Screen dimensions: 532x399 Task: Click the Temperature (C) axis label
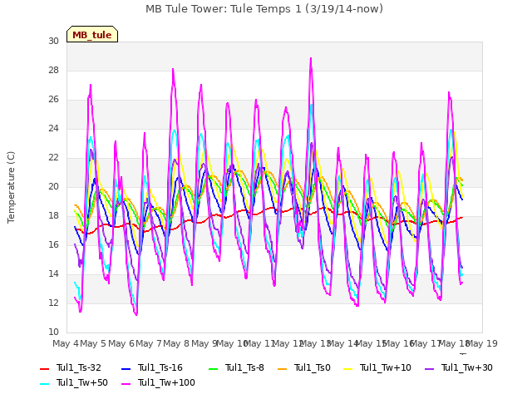(11, 187)
